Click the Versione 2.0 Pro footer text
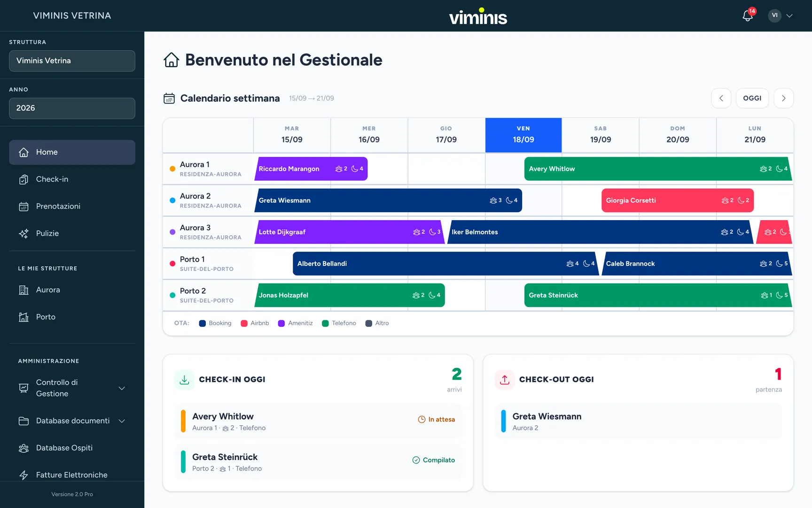Viewport: 812px width, 508px height. coord(72,494)
